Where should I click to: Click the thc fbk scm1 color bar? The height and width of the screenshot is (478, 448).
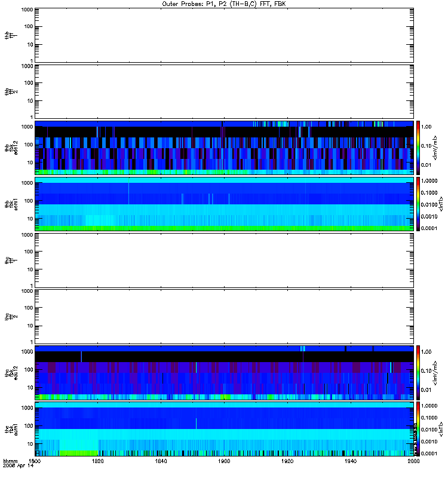(x=418, y=429)
